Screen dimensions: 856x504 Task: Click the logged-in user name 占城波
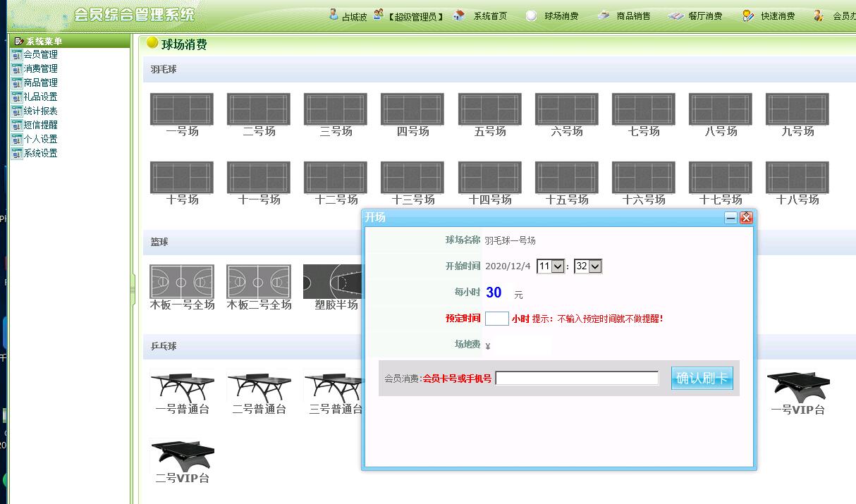[354, 16]
